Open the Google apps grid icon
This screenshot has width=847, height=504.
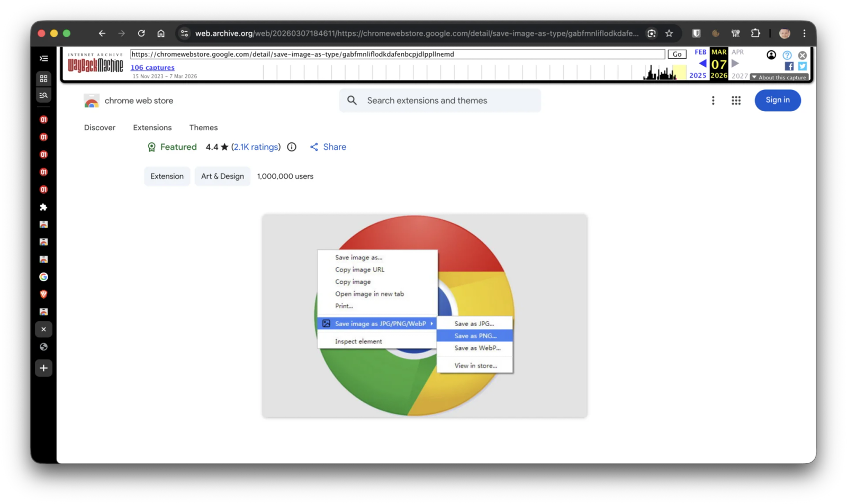coord(736,101)
